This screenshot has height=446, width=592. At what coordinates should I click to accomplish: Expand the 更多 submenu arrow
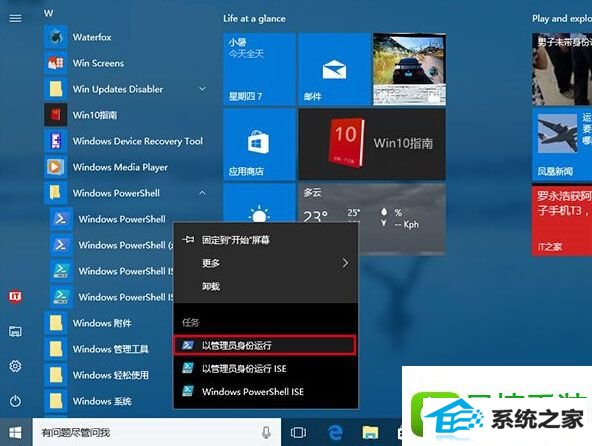pyautogui.click(x=345, y=263)
